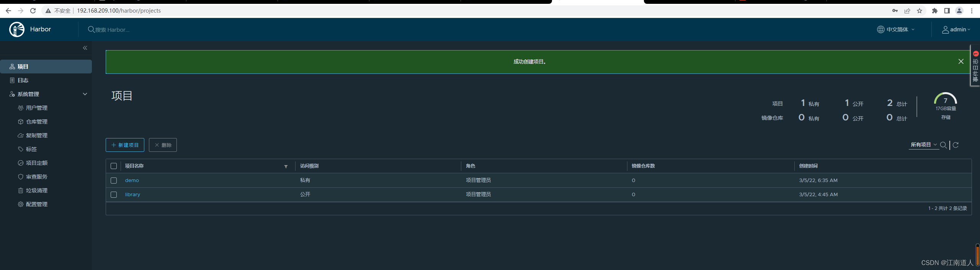The height and width of the screenshot is (270, 980).
Task: Open the 中文简体 language dropdown
Action: 896,29
